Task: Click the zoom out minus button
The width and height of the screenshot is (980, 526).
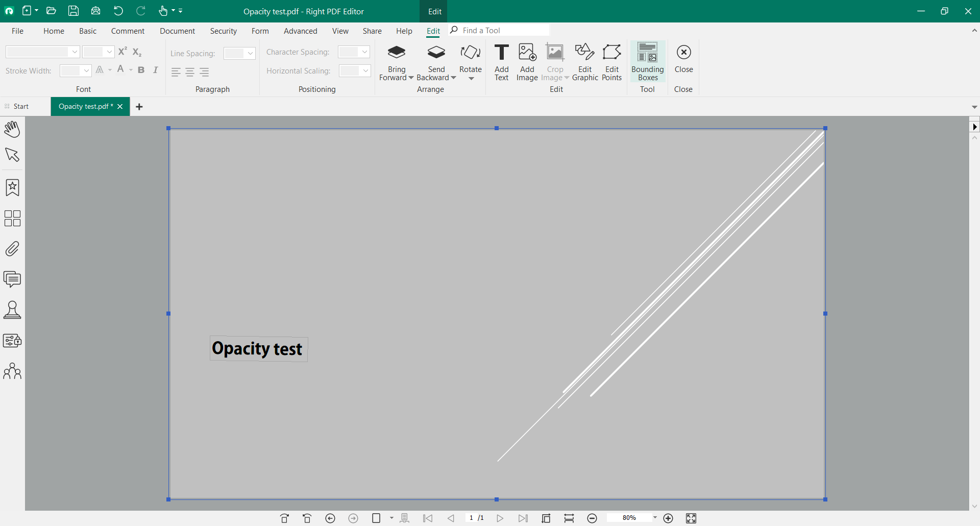Action: 592,518
